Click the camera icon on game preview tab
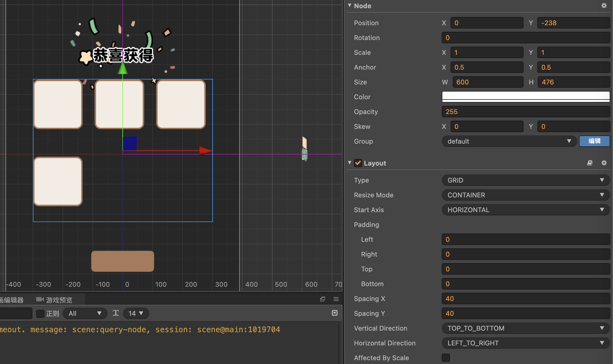This screenshot has width=613, height=364. click(40, 300)
